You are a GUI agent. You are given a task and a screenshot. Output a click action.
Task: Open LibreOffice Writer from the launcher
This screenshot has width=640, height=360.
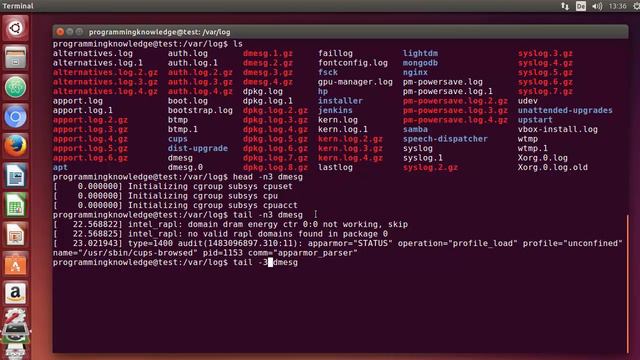click(16, 176)
